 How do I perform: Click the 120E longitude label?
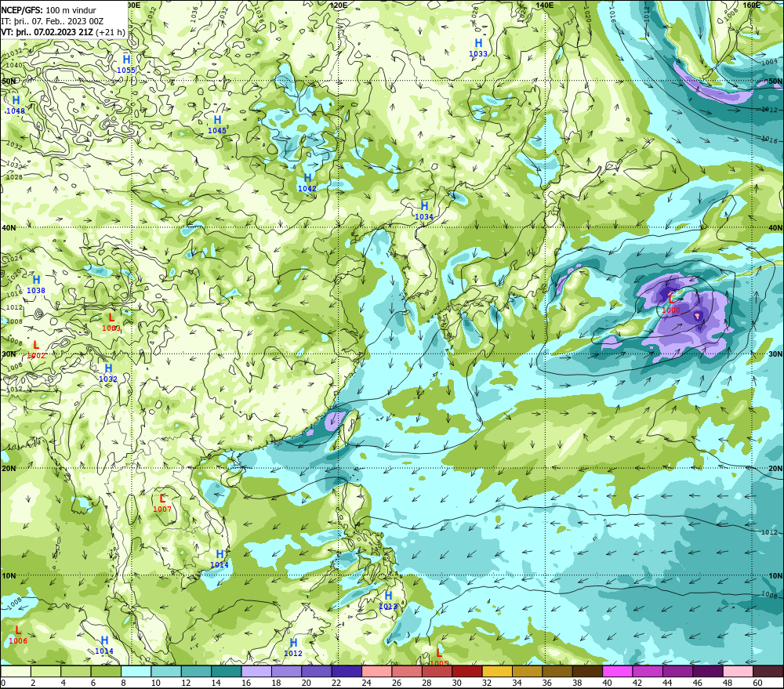tap(339, 5)
